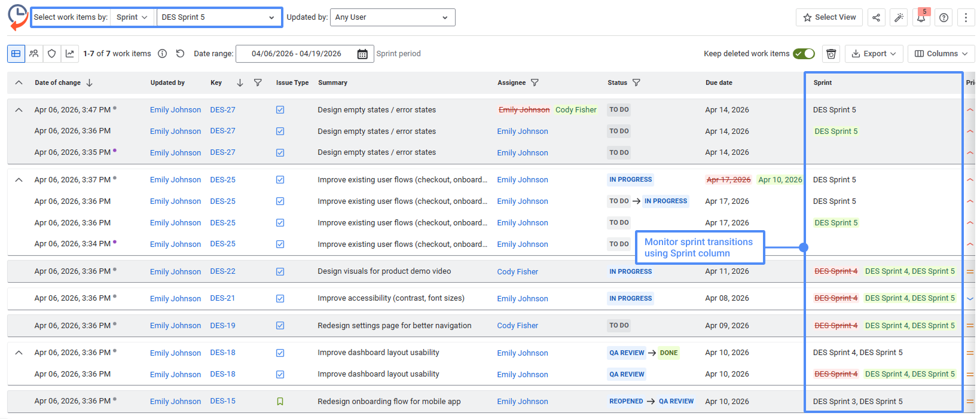Click the Updated by column header

click(167, 83)
